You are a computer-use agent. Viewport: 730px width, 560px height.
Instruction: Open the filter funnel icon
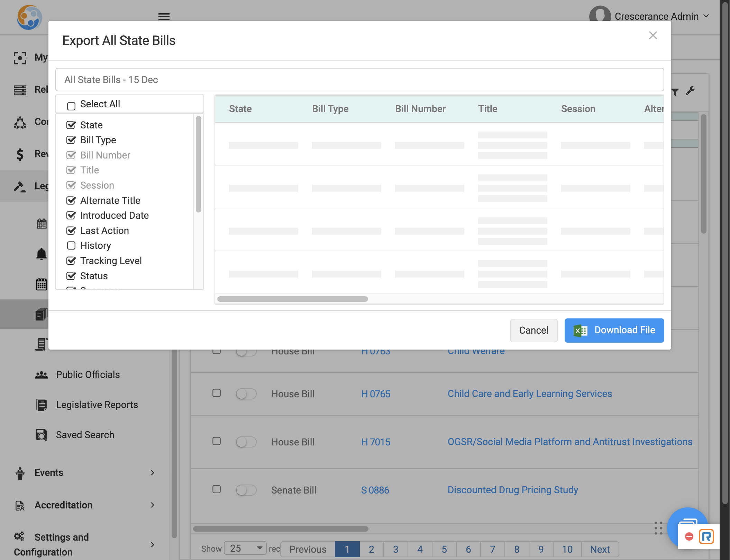point(675,92)
